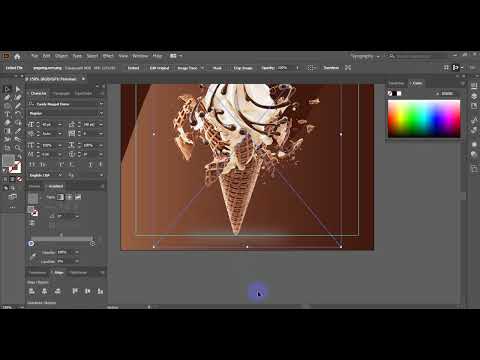Open the Image Trace presets arrow
Image resolution: width=480 pixels, height=360 pixels.
click(x=202, y=68)
